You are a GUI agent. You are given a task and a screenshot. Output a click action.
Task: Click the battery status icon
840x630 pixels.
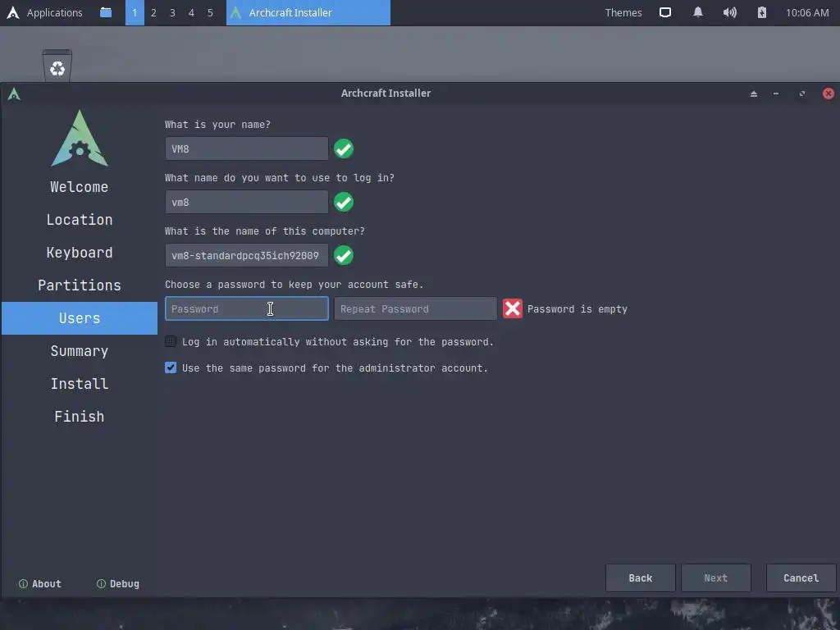tap(762, 12)
